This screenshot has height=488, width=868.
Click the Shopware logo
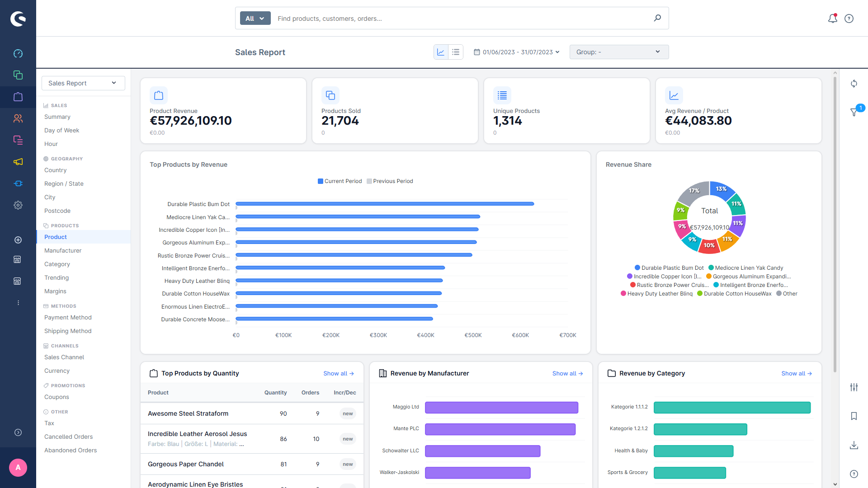[18, 19]
